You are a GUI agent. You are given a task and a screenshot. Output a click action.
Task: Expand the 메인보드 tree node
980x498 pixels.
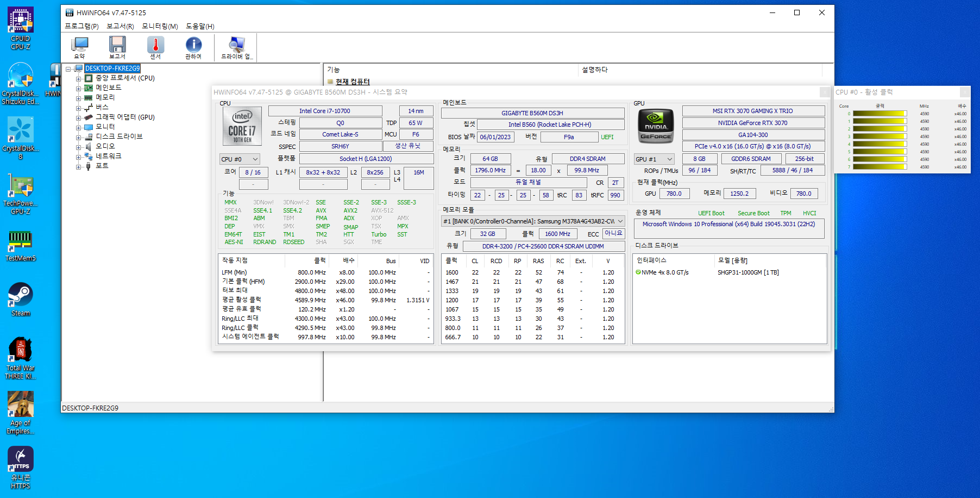tap(79, 89)
